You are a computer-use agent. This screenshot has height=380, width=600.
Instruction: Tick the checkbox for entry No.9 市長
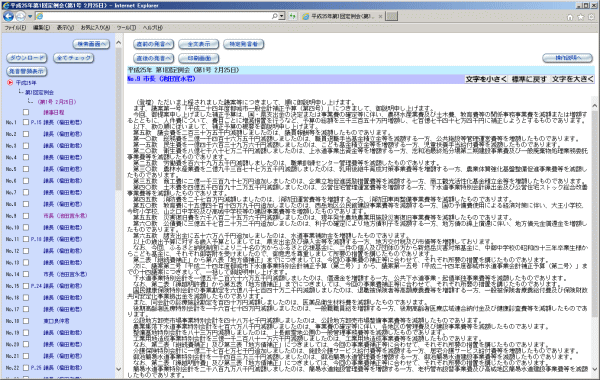pos(26,216)
